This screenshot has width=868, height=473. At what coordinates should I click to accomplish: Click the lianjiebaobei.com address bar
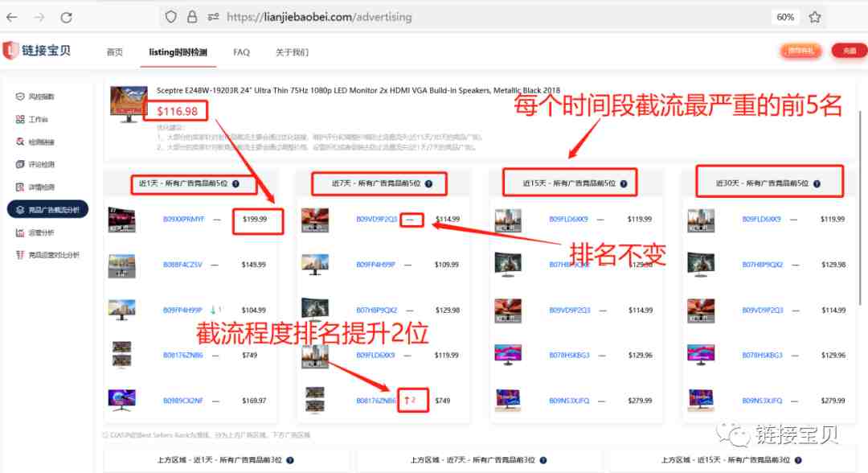coord(319,17)
